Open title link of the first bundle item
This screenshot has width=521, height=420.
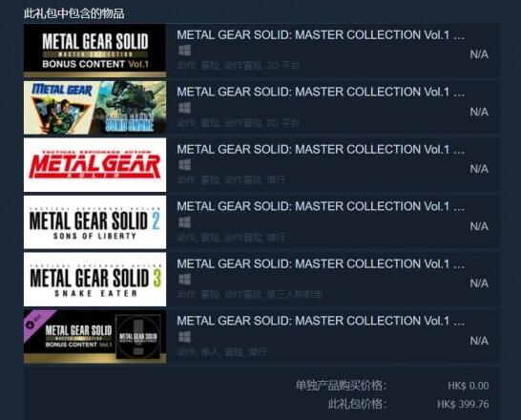pos(321,35)
